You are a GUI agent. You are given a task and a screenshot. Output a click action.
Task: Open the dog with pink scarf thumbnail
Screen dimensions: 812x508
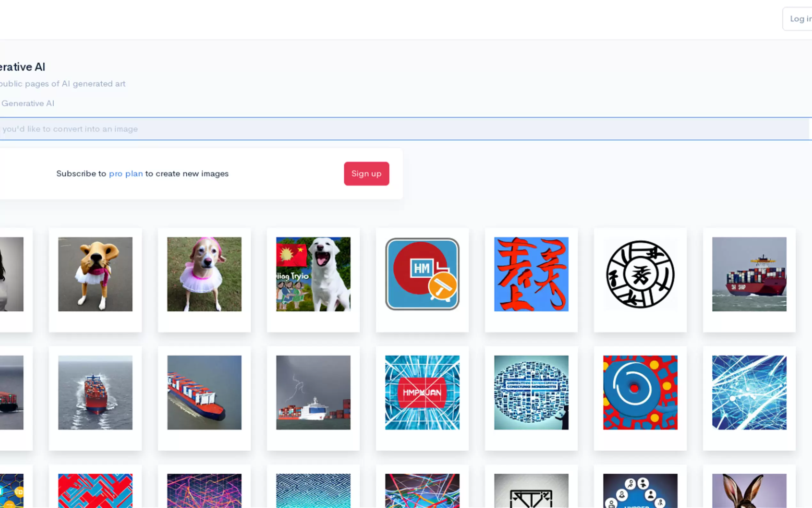[x=95, y=274]
